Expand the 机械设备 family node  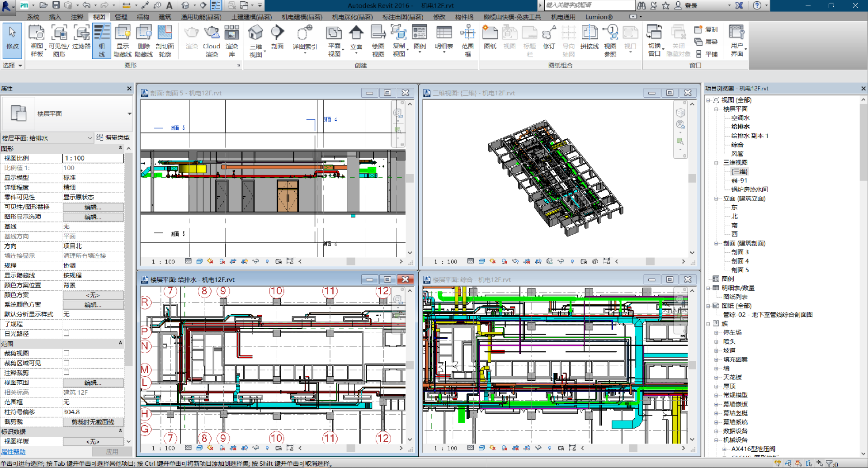(x=716, y=440)
